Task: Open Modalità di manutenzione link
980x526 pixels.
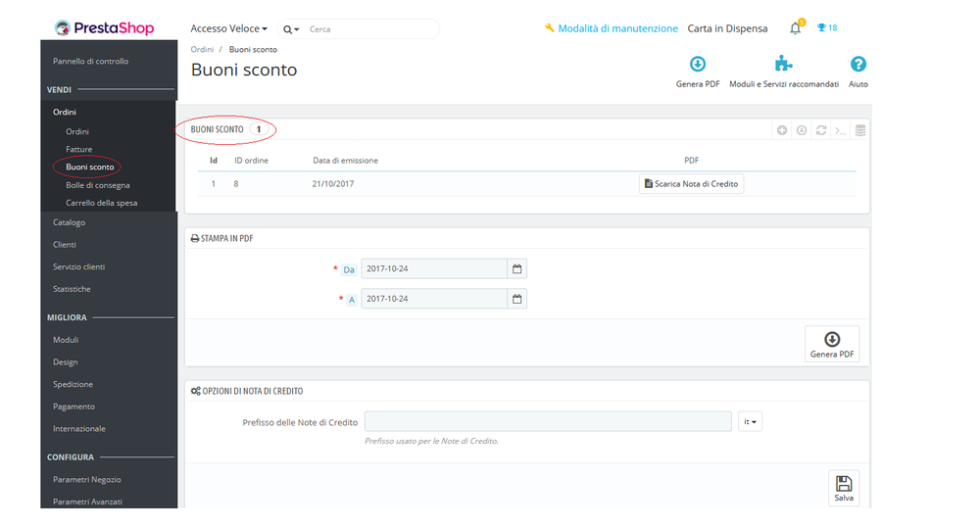Action: (617, 28)
